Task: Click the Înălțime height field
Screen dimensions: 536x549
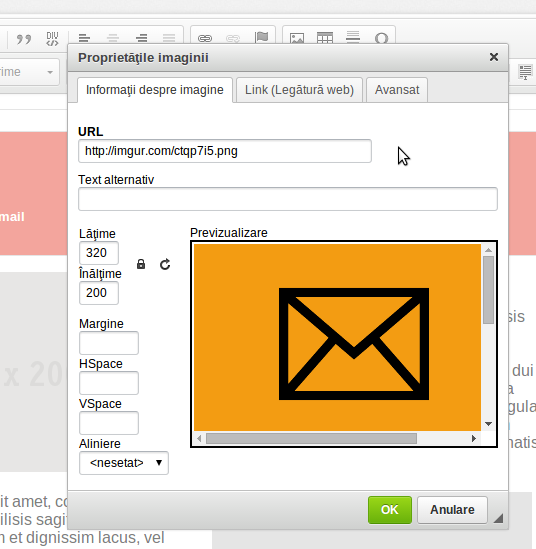Action: (99, 293)
